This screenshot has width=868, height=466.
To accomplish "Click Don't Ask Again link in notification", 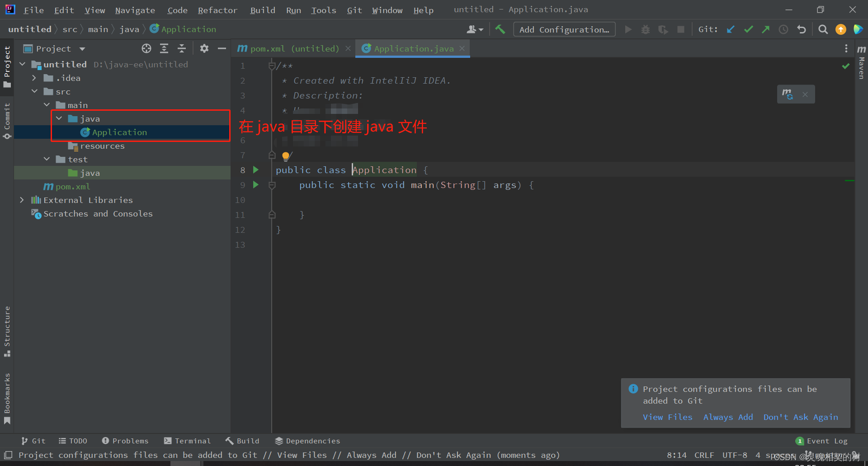I will pos(801,417).
